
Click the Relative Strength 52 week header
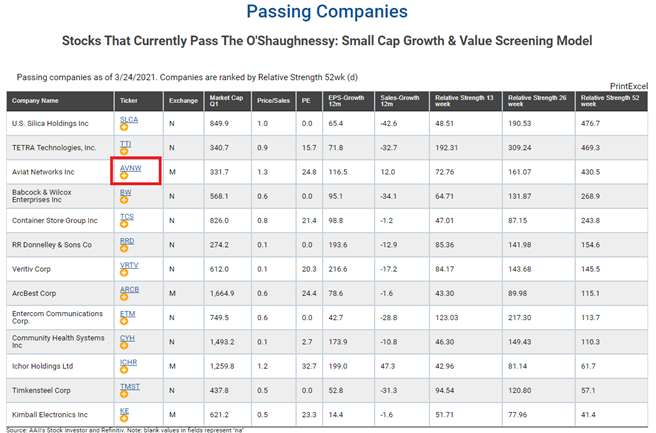point(612,101)
